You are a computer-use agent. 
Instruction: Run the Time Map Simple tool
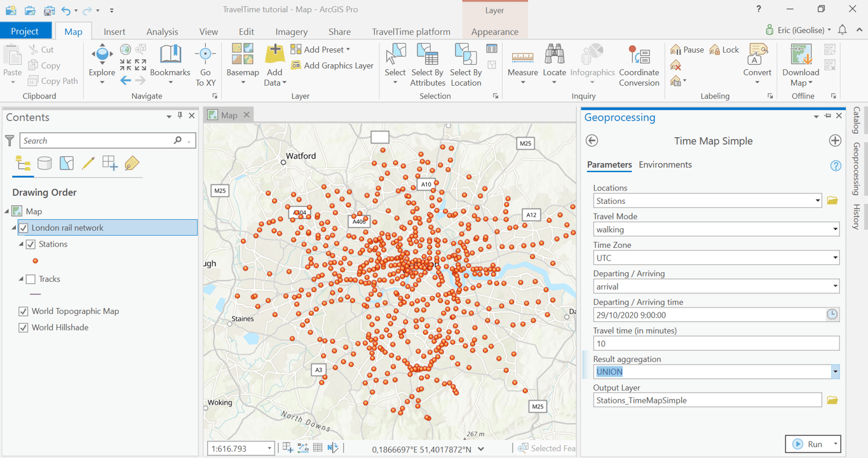coord(808,445)
